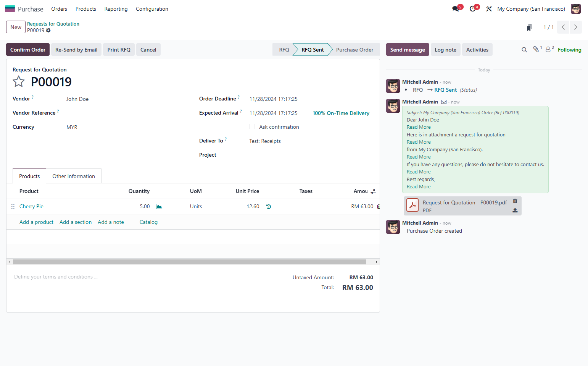Open the Configuration menu
Image resolution: width=588 pixels, height=366 pixels.
152,9
